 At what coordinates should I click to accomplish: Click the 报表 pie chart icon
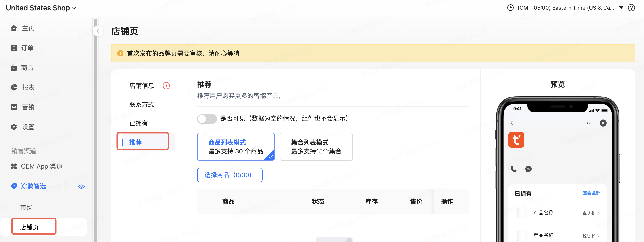14,87
